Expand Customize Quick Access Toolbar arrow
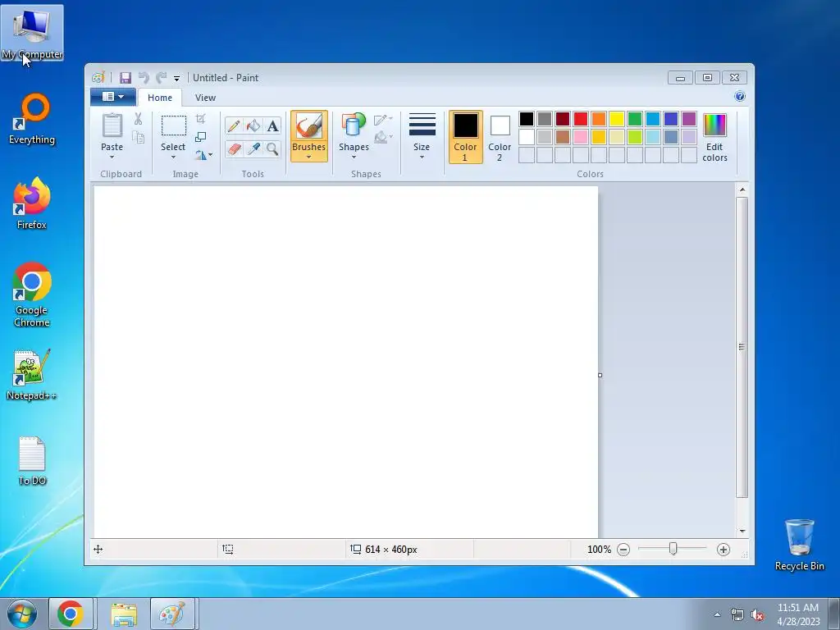Image resolution: width=840 pixels, height=630 pixels. click(x=177, y=78)
